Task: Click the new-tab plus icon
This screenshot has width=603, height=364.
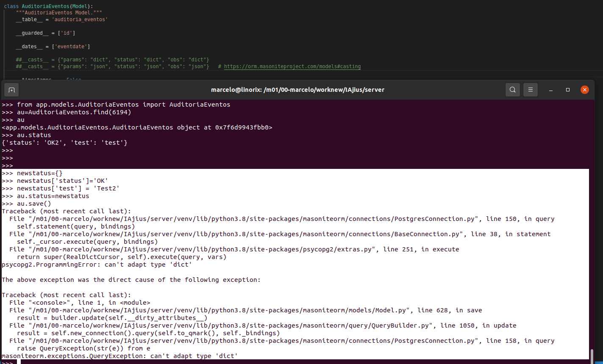Action: [x=11, y=89]
